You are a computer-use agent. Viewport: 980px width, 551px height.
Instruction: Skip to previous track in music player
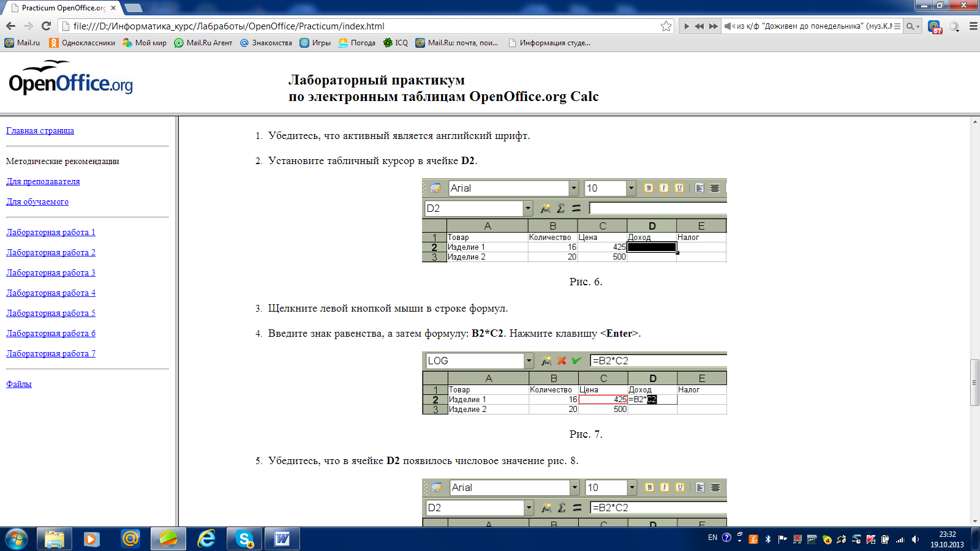click(699, 26)
